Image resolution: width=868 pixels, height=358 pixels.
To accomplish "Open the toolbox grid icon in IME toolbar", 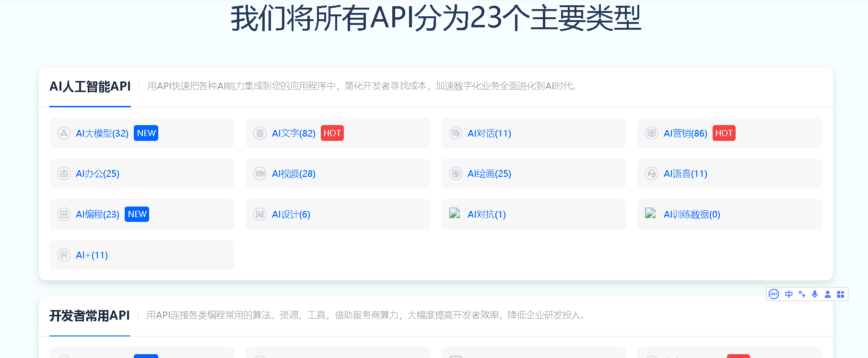I will pos(841,294).
